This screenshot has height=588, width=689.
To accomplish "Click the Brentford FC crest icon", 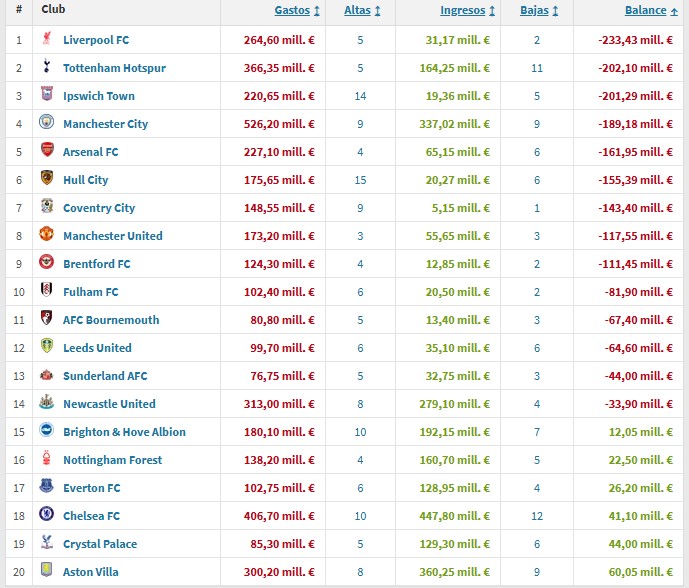I will (x=47, y=262).
